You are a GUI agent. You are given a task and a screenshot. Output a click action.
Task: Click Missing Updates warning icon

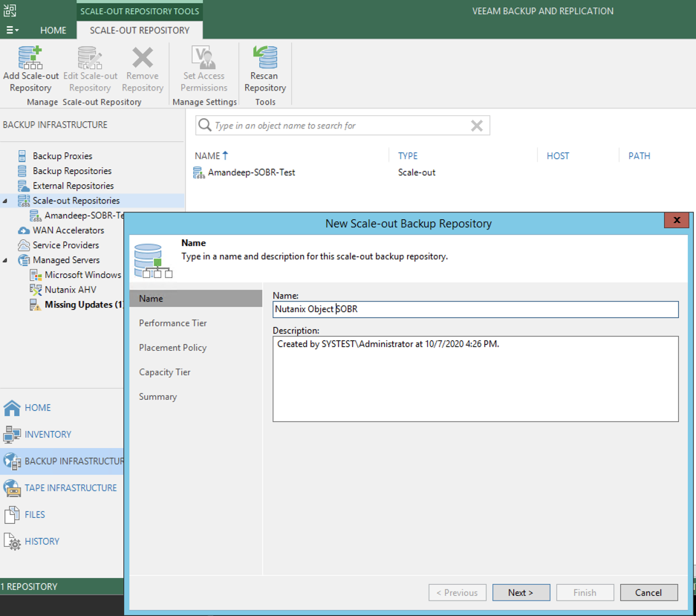coord(36,305)
